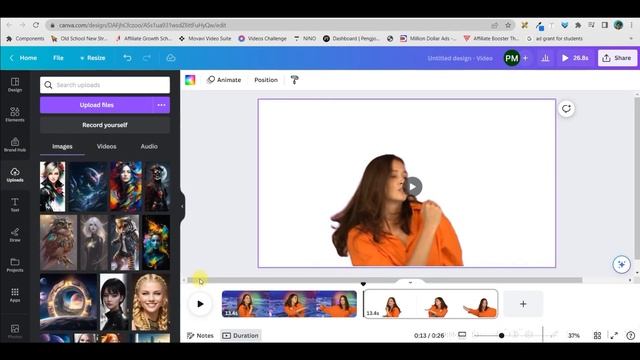Click the timeline playhead marker
Screen dimensions: 640x360
[x=363, y=284]
